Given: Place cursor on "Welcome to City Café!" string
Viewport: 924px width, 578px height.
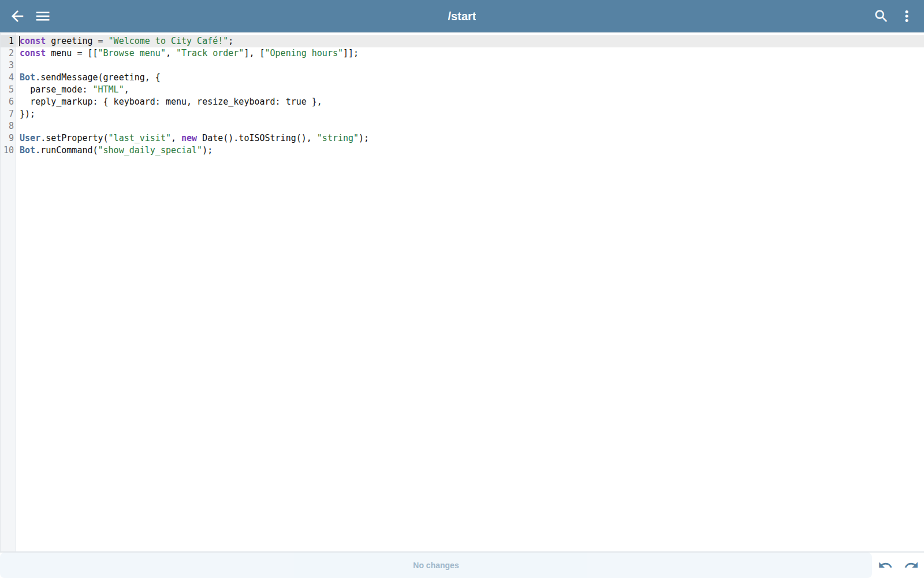Looking at the screenshot, I should (x=168, y=41).
